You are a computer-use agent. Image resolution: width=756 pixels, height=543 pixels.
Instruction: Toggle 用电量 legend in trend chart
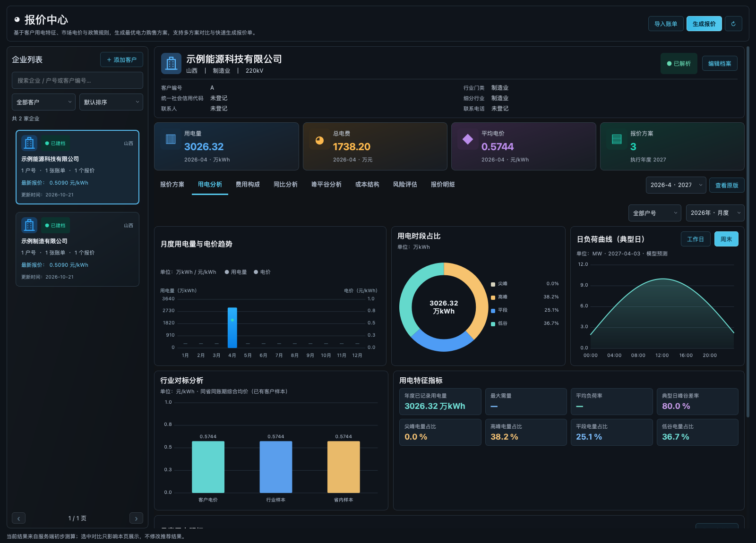coord(236,272)
